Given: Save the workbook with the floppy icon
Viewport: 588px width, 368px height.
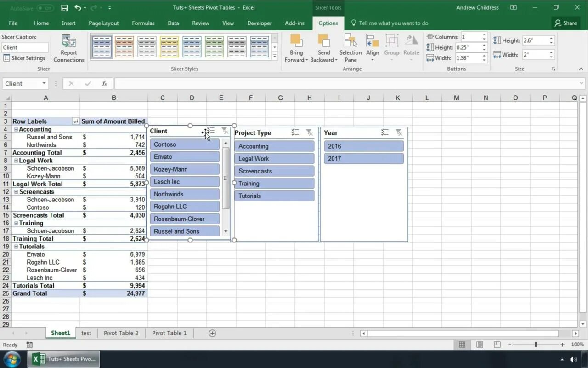Looking at the screenshot, I should tap(64, 8).
